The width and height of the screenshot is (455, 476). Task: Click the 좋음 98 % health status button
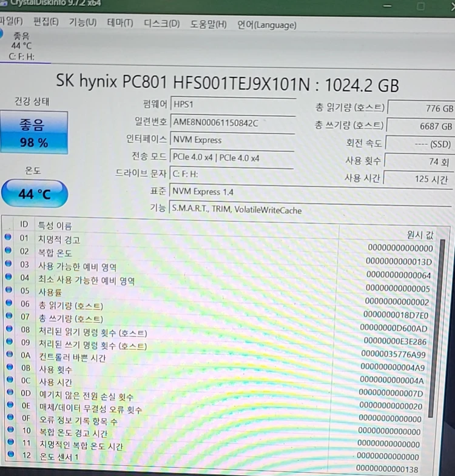pyautogui.click(x=34, y=133)
